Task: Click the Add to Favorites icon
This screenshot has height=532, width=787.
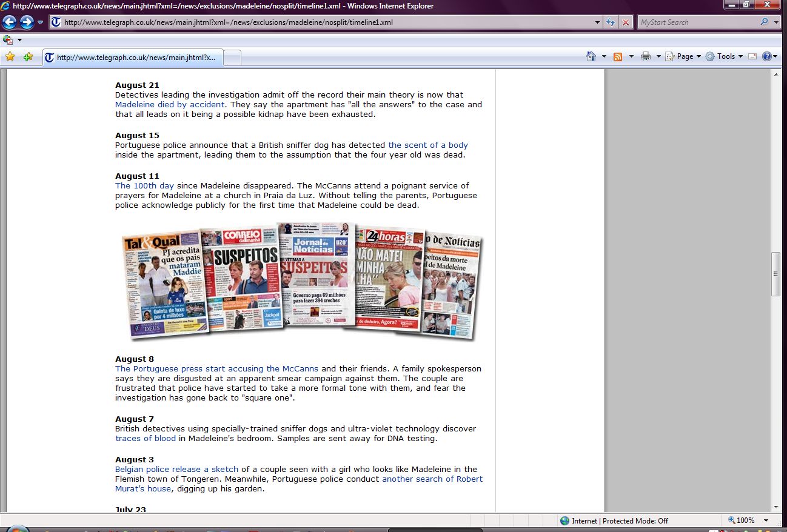Action: click(x=28, y=56)
